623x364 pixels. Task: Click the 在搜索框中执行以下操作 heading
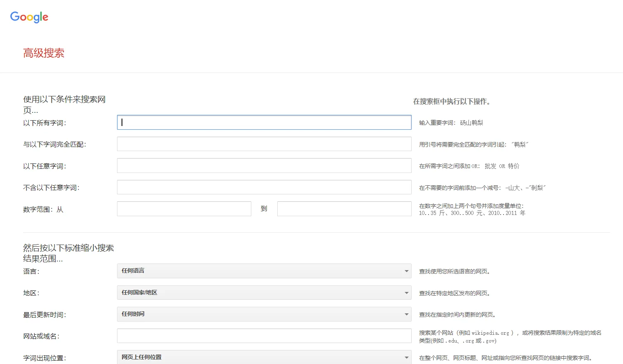(x=452, y=101)
